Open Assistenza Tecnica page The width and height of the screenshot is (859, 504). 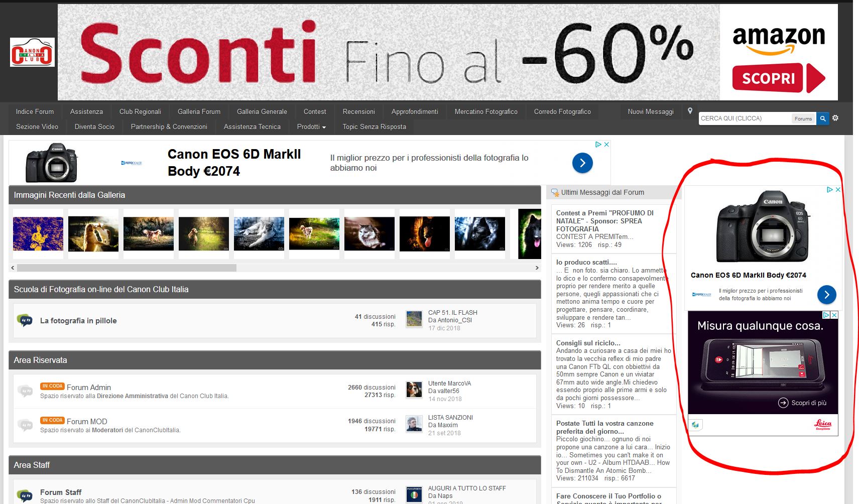coord(252,127)
